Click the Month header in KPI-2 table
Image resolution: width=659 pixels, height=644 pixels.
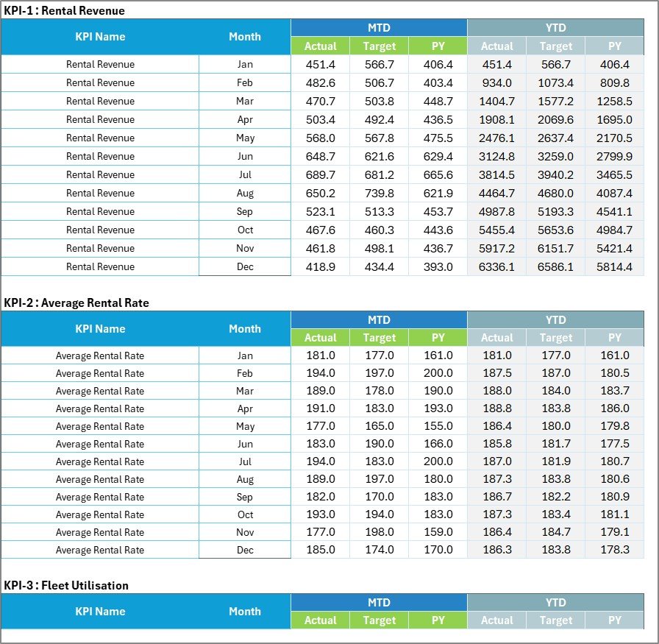click(x=245, y=329)
